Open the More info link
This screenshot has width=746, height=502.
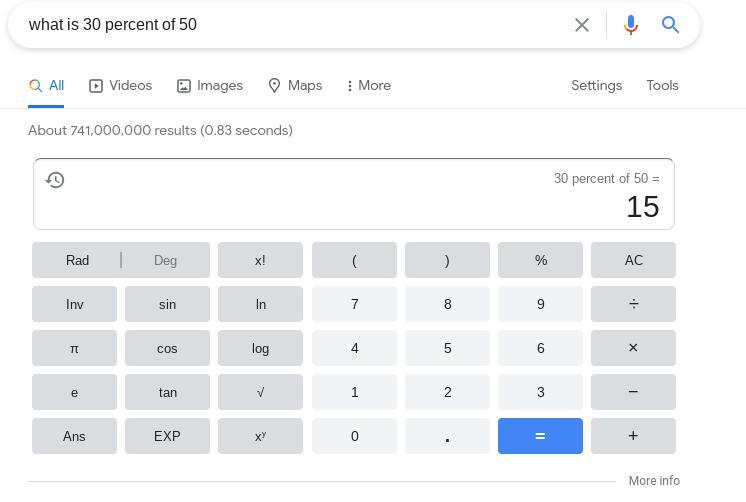coord(654,481)
